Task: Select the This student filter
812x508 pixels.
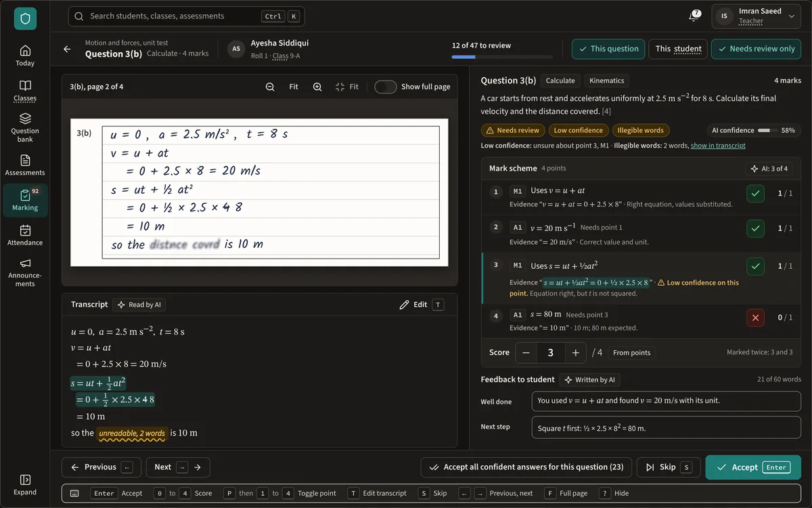Action: tap(679, 49)
